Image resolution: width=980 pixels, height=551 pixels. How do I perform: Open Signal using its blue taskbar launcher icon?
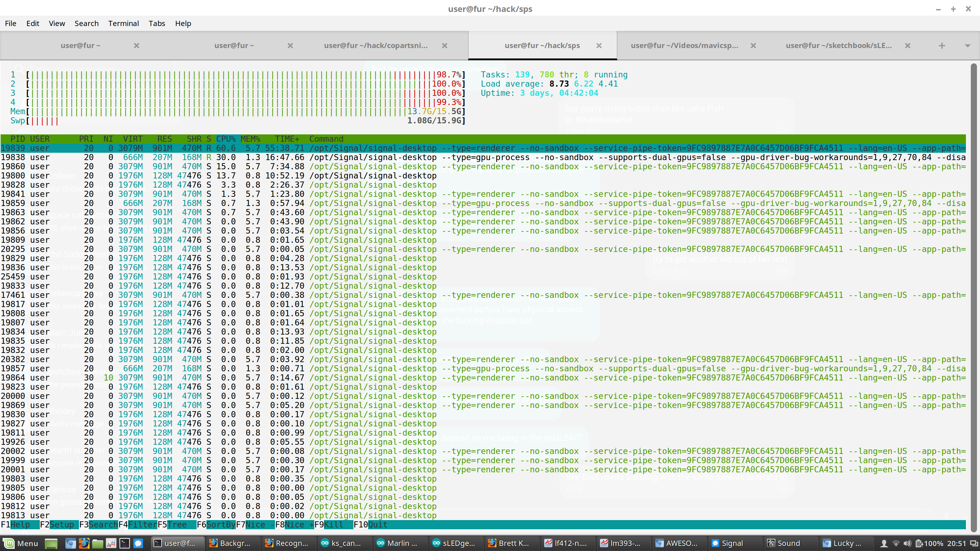[138, 543]
